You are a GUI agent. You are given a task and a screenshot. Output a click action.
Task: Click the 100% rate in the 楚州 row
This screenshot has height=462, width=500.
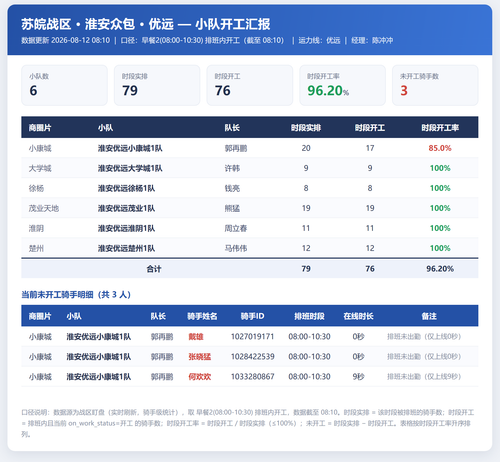click(x=440, y=248)
